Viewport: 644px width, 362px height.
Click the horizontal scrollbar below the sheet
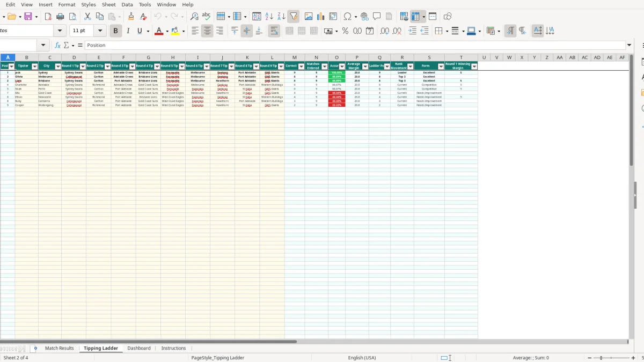[x=148, y=342]
